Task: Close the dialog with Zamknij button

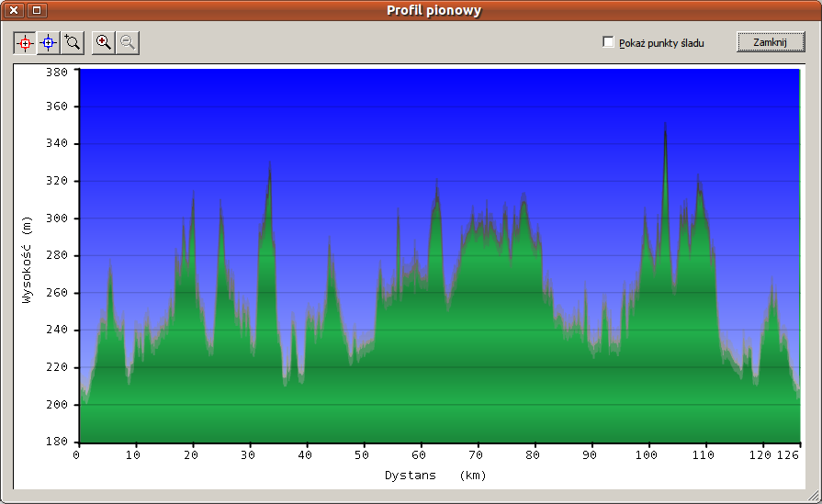Action: pos(771,42)
